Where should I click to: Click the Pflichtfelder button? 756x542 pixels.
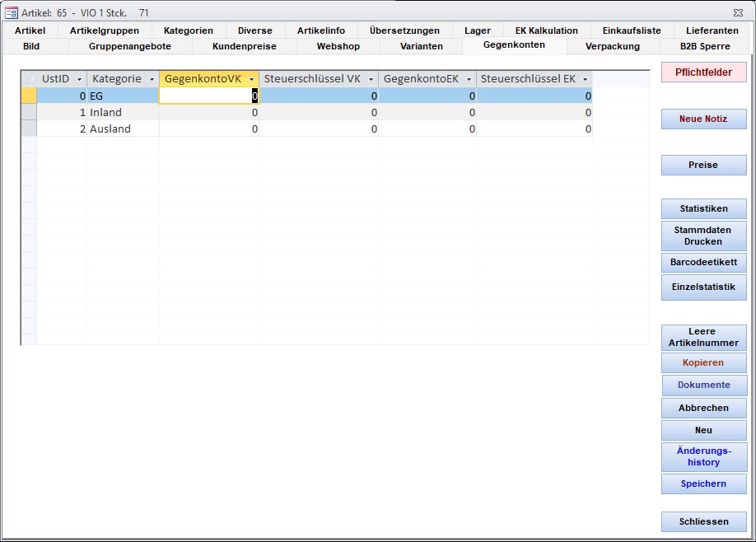[703, 72]
